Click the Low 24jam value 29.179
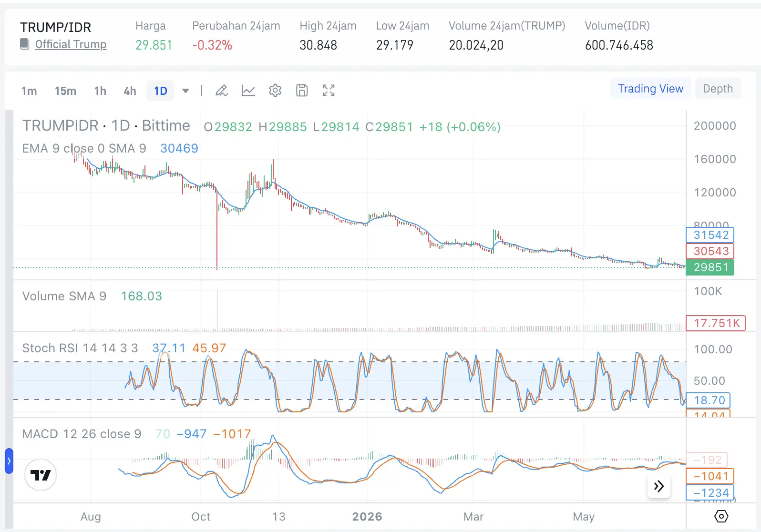761x532 pixels. tap(394, 45)
